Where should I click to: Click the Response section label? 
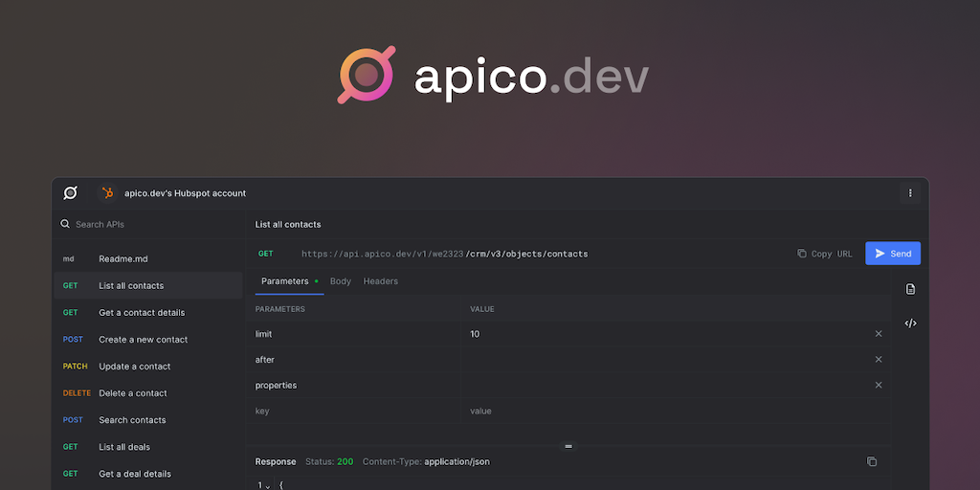[x=276, y=461]
